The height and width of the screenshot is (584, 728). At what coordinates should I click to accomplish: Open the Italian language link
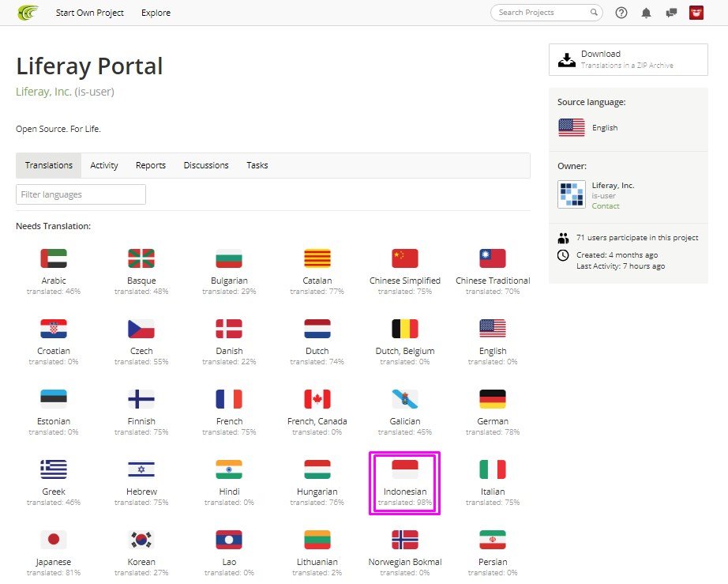click(493, 492)
